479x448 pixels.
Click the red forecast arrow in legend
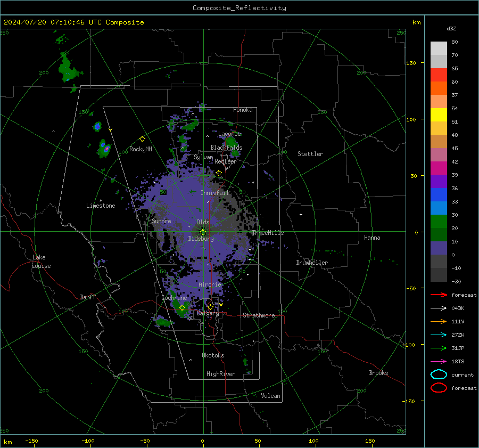pos(439,295)
